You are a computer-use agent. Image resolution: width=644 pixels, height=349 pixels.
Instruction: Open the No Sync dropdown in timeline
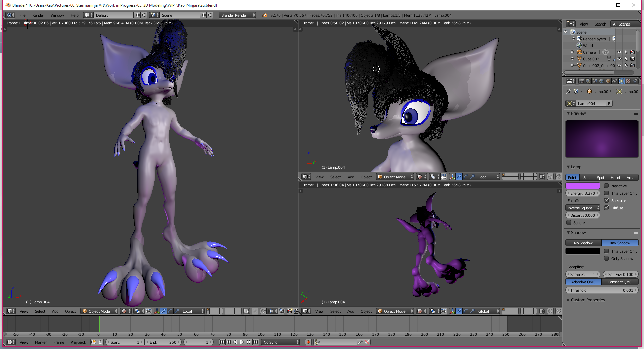coord(280,342)
